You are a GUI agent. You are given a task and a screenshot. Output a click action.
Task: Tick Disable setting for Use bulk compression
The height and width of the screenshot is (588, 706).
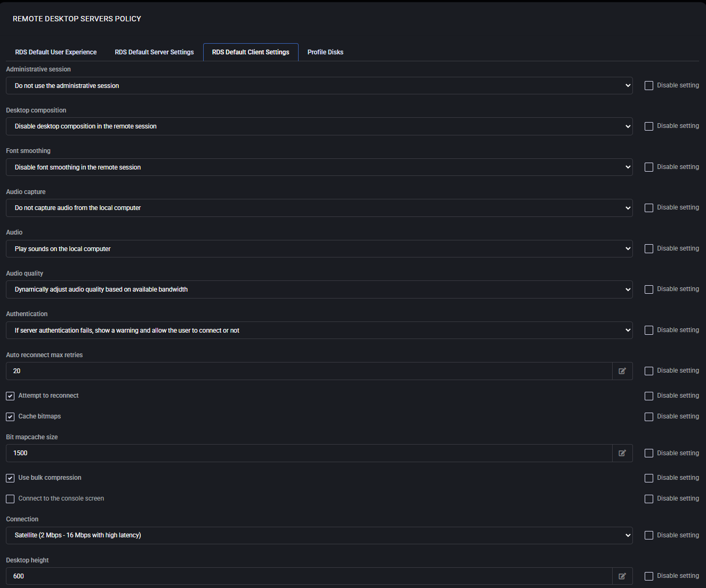pos(649,478)
